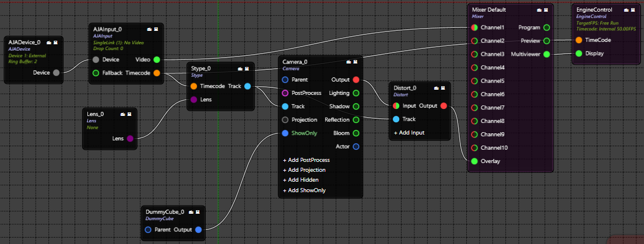Click the toolbox icon on Distort_0 node

click(x=437, y=89)
